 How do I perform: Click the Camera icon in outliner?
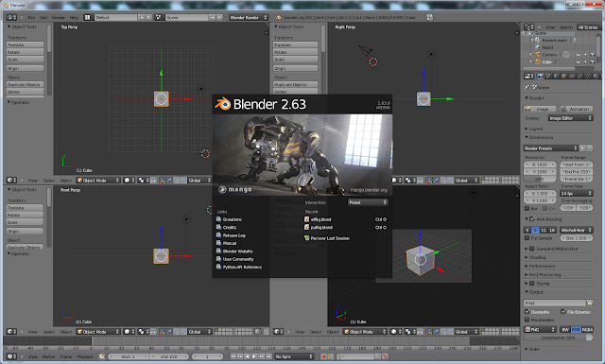(538, 55)
